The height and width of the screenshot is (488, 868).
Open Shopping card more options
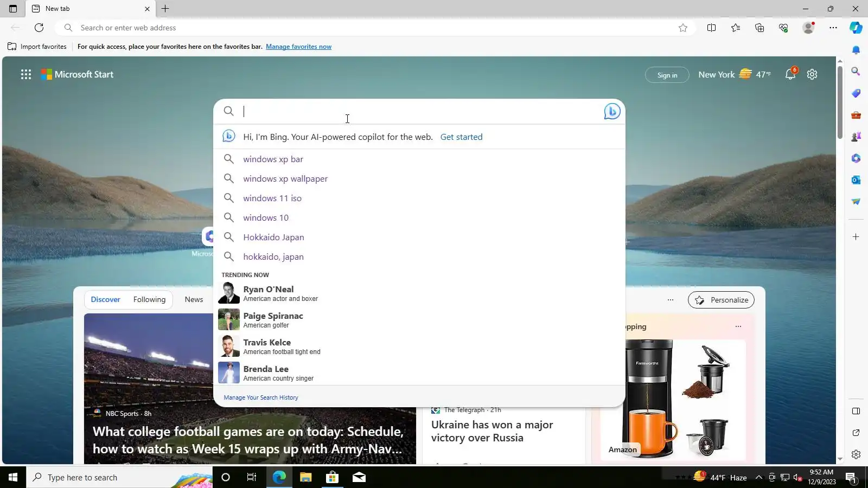click(738, 326)
